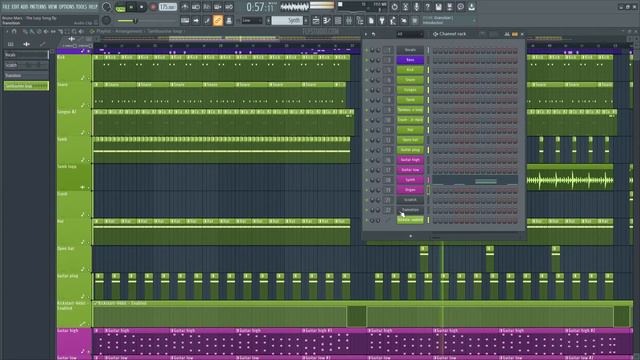Screen dimensions: 640x360
Task: Click the metronome icon in recording panel
Action: click(x=185, y=7)
